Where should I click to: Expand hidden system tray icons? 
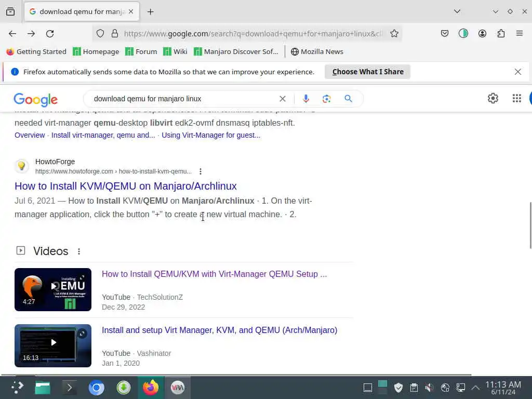coord(475,388)
